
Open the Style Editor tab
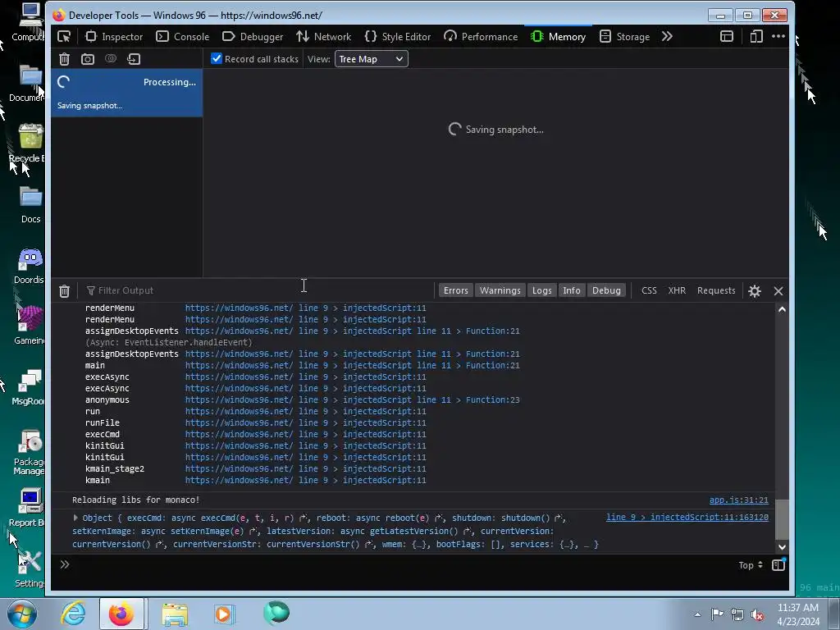[x=398, y=36]
